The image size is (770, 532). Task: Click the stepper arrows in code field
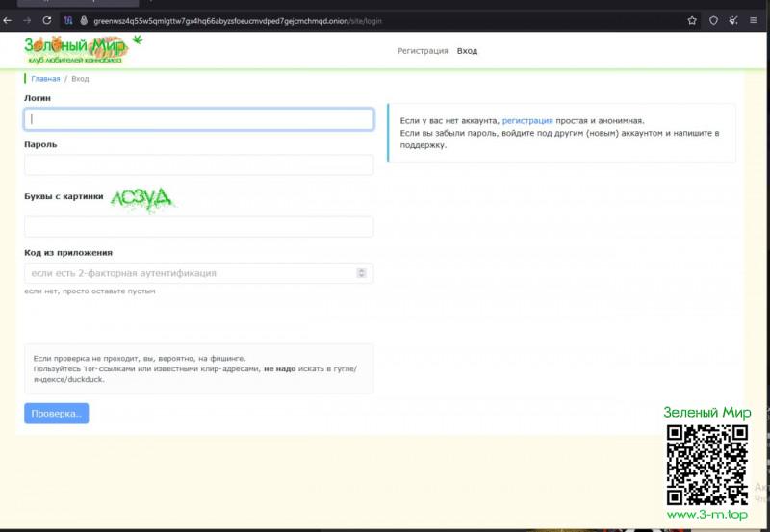(x=362, y=273)
